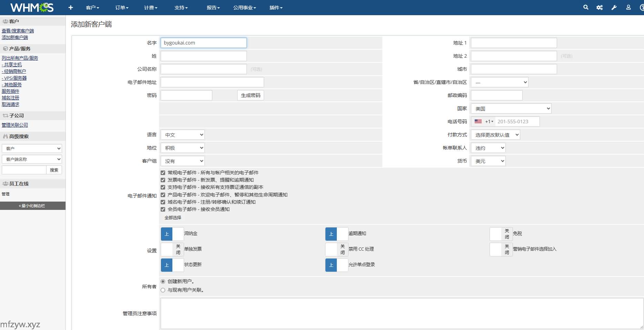644x330 pixels.
Task: Click the plus quick-add icon in top bar
Action: [71, 8]
